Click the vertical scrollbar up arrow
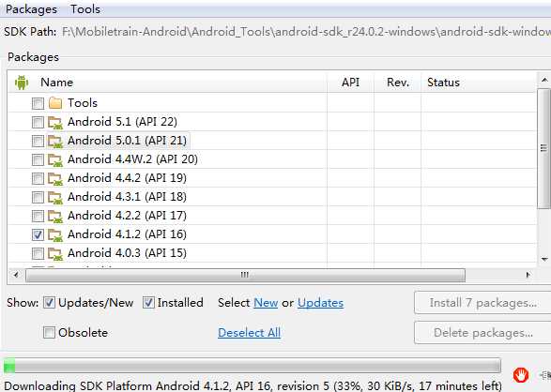This screenshot has height=392, width=551. 544,81
